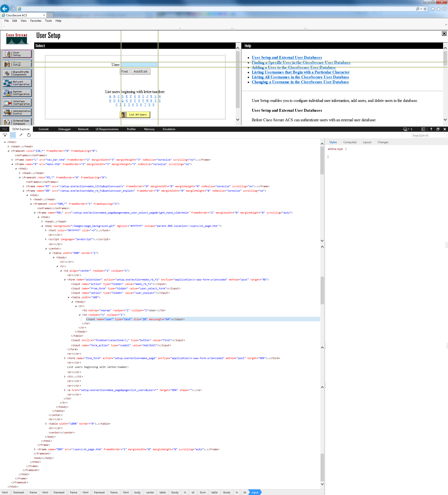Expand the top-level head node
Viewport: 448px width, 495px height.
(x=8, y=147)
